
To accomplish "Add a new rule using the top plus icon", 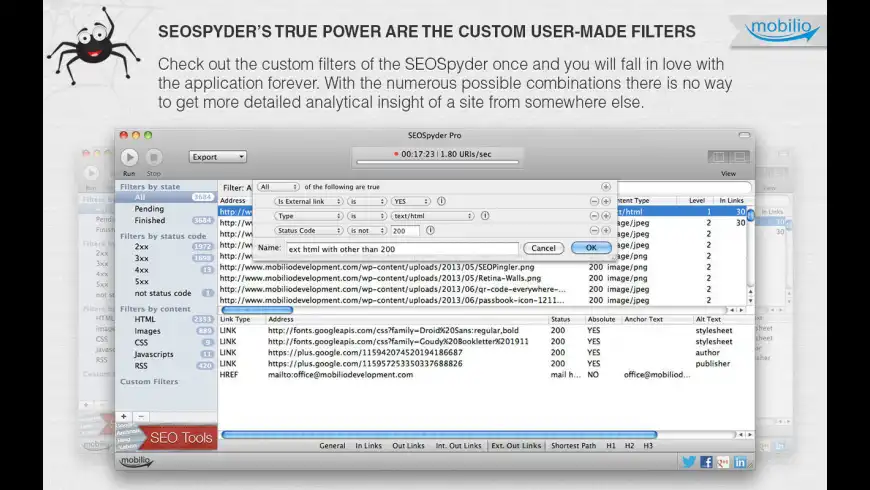I will [x=605, y=187].
